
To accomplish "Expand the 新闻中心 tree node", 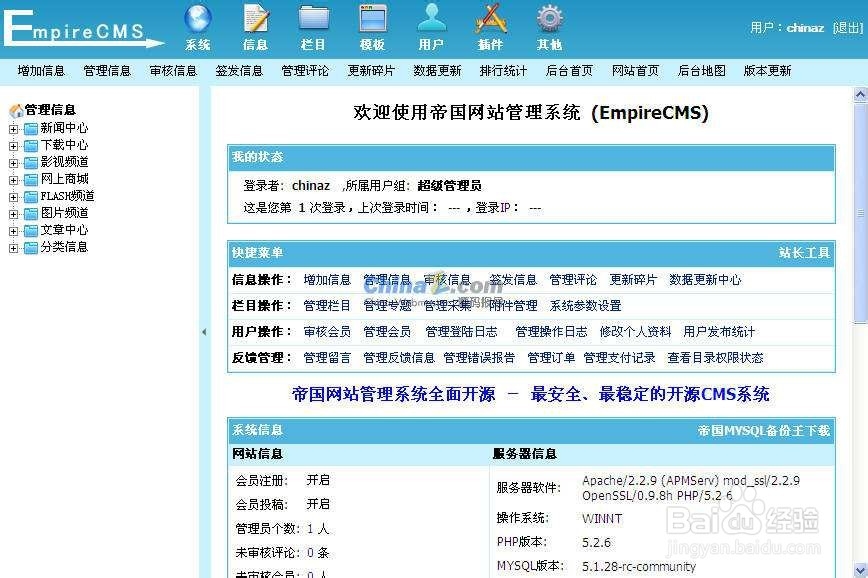I will pyautogui.click(x=13, y=129).
